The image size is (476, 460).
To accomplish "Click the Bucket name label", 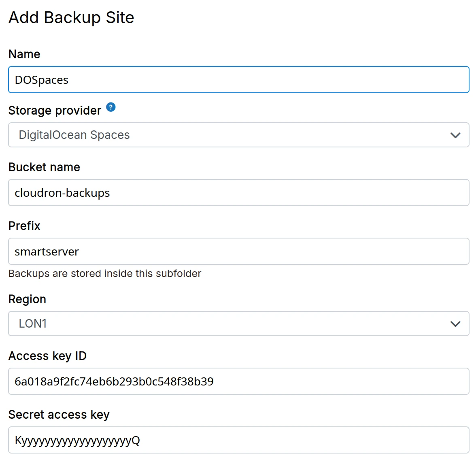I will [x=44, y=167].
